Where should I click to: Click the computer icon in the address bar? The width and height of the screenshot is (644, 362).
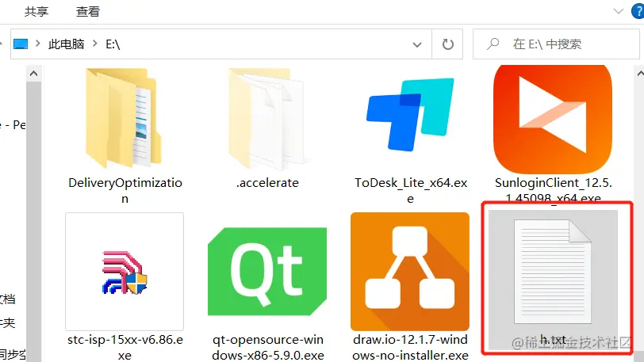[x=21, y=44]
